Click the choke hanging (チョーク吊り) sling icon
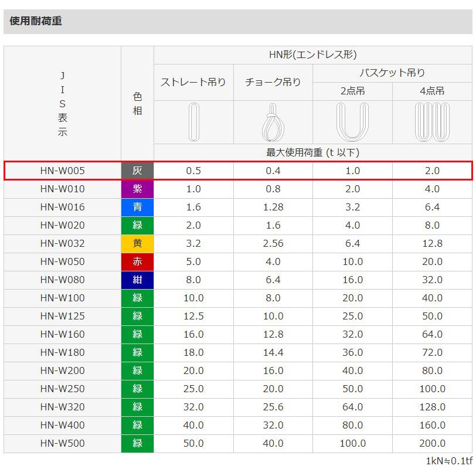Screen dimensions: 476x476 [273, 121]
